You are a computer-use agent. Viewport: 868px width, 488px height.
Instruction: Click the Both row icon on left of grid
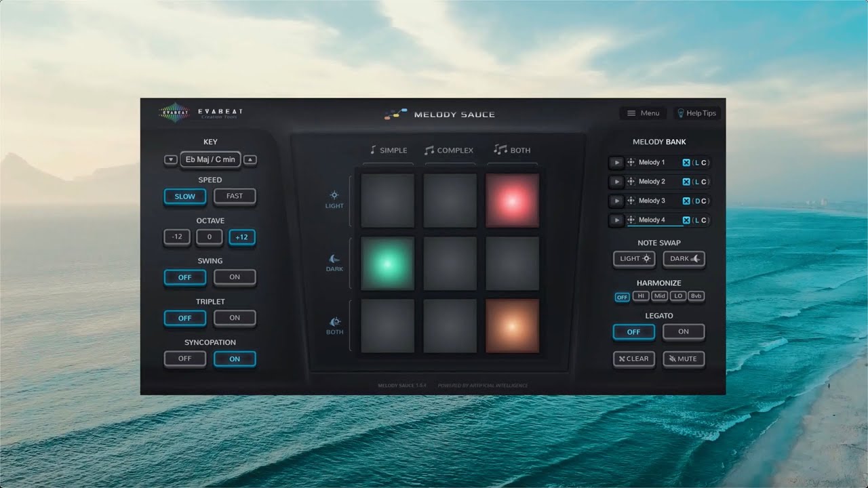pos(334,322)
